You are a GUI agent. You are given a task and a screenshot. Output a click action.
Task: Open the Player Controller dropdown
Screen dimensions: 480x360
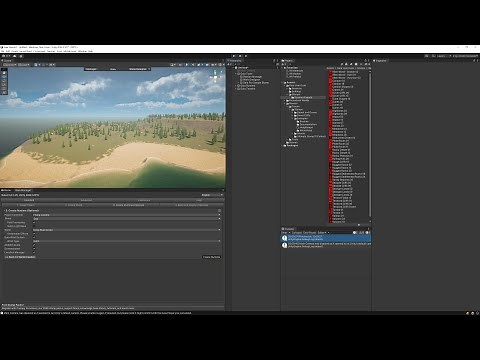click(x=127, y=215)
